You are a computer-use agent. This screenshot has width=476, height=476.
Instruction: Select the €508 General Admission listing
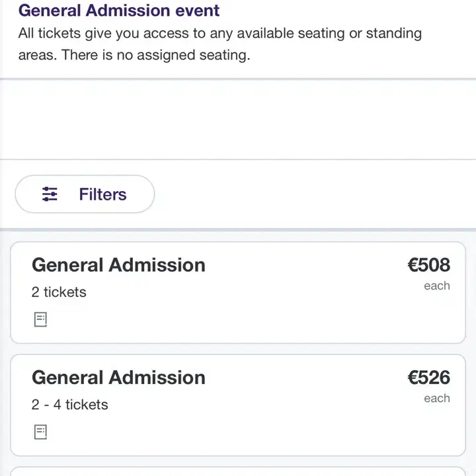click(x=238, y=293)
